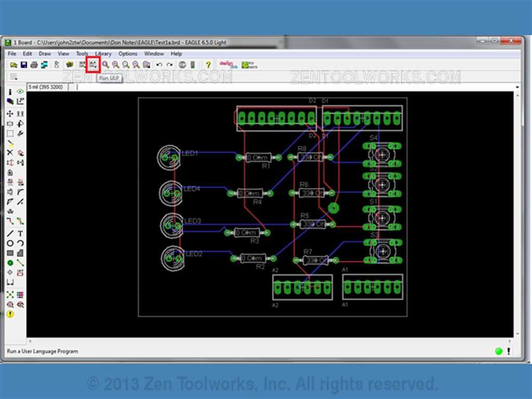The image size is (532, 399).
Task: Click the Redraw magnifier icon
Action: pyautogui.click(x=136, y=65)
